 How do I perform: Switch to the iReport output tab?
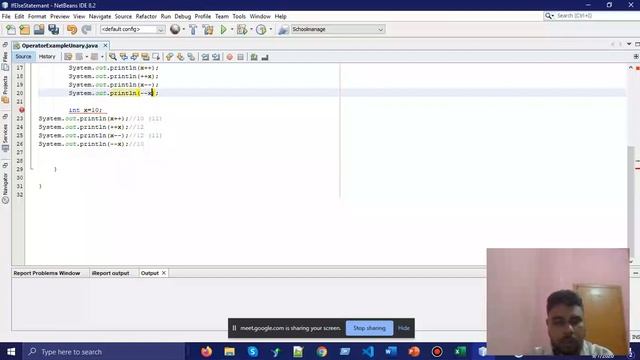click(x=110, y=273)
